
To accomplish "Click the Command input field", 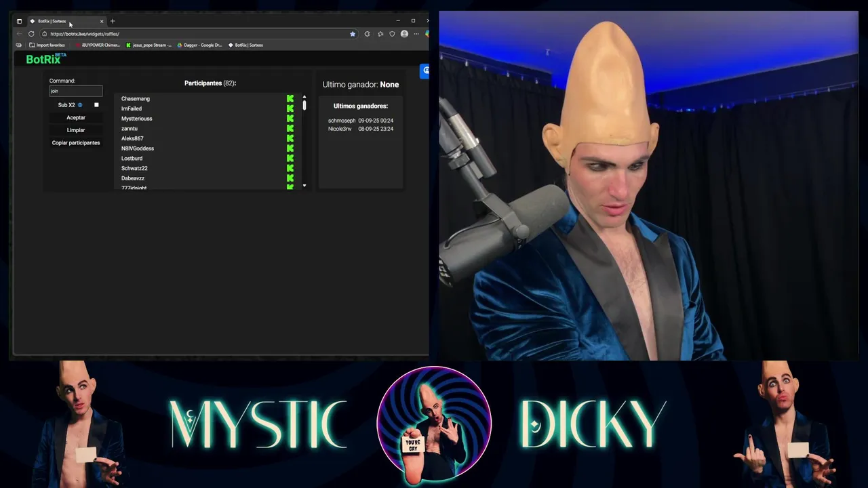I will [x=76, y=91].
